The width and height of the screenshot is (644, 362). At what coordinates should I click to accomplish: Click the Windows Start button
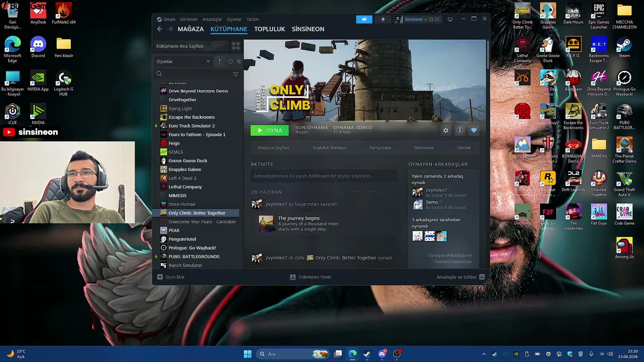(x=248, y=354)
